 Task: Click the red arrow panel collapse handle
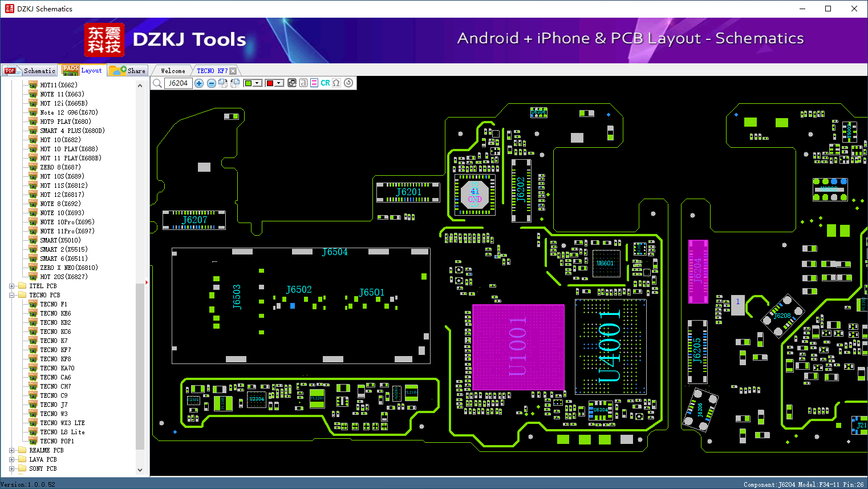[x=147, y=282]
